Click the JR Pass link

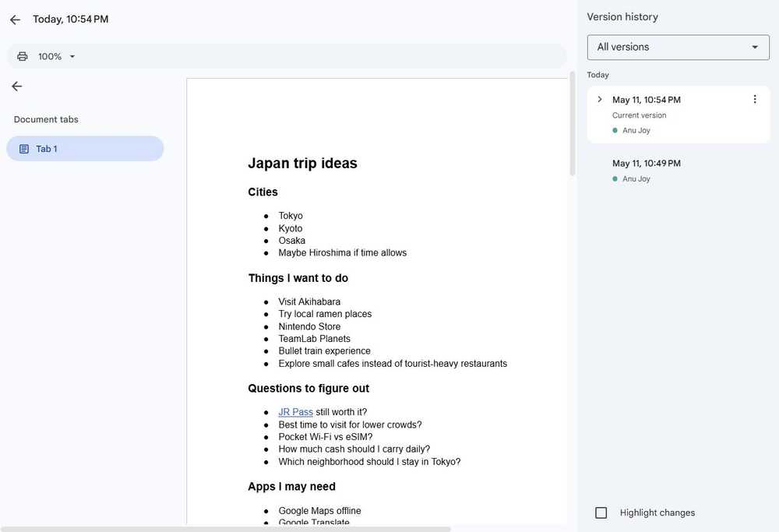pyautogui.click(x=295, y=412)
